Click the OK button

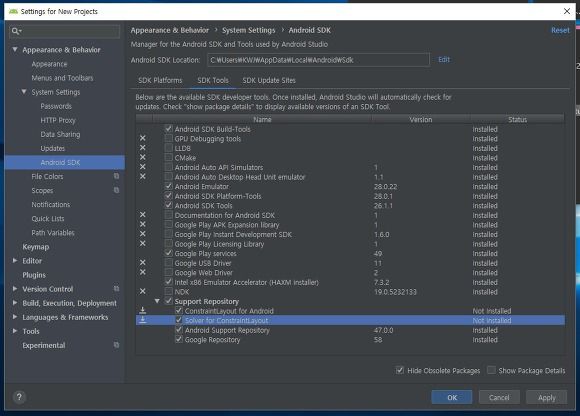[452, 398]
